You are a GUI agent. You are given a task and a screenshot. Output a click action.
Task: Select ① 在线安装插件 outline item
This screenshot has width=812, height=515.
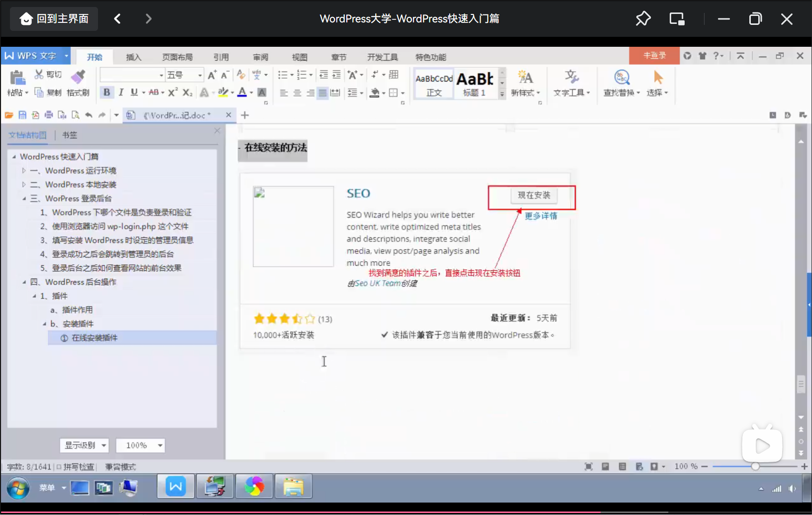[x=132, y=338]
